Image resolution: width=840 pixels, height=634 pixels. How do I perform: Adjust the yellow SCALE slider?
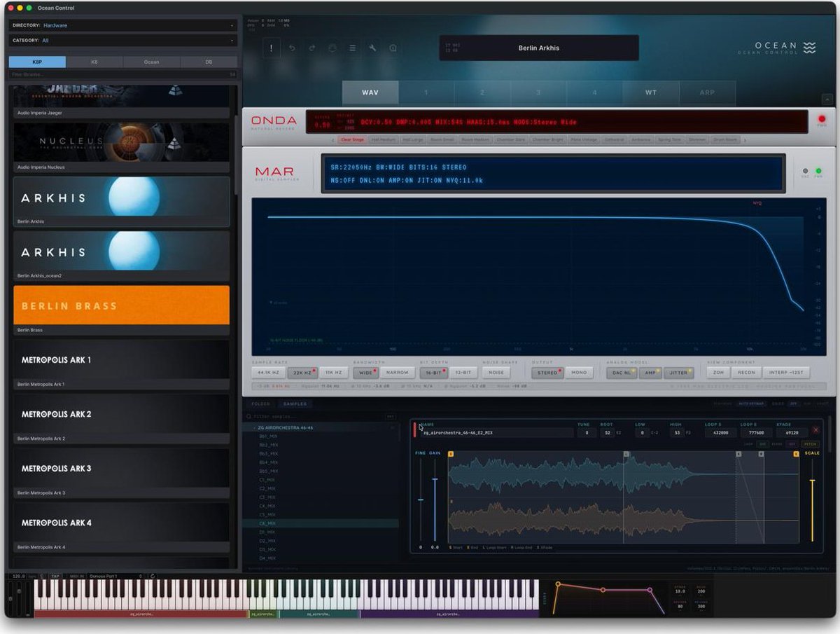pyautogui.click(x=812, y=481)
